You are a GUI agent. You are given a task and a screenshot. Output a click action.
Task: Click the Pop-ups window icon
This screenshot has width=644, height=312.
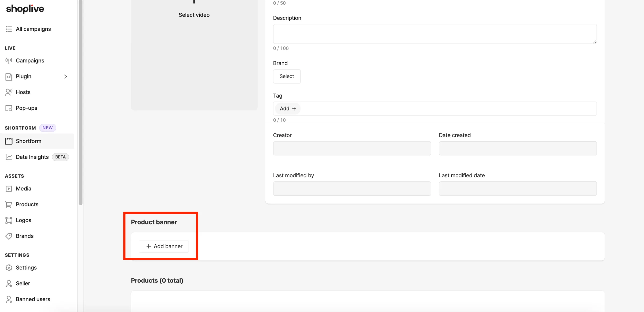coord(9,108)
